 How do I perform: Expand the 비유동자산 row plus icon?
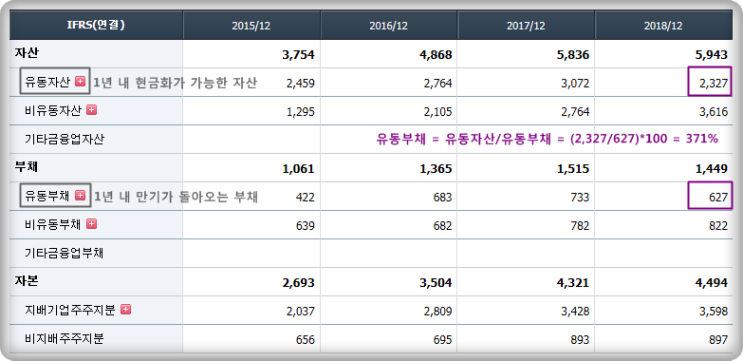(x=92, y=110)
